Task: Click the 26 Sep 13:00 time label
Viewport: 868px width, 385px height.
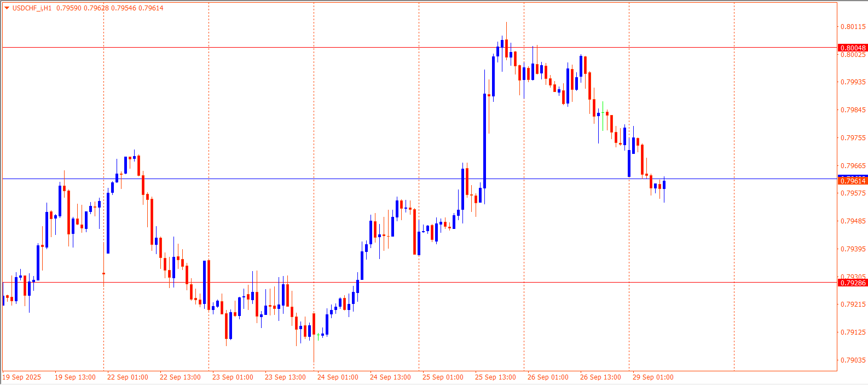Action: point(600,377)
